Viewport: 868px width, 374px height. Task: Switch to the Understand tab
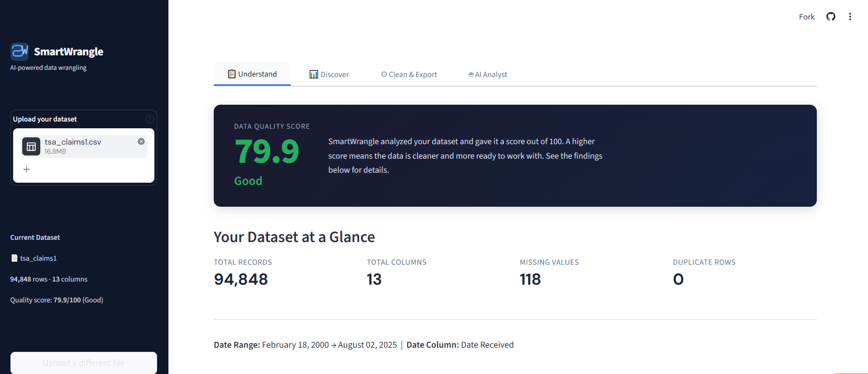pyautogui.click(x=252, y=74)
